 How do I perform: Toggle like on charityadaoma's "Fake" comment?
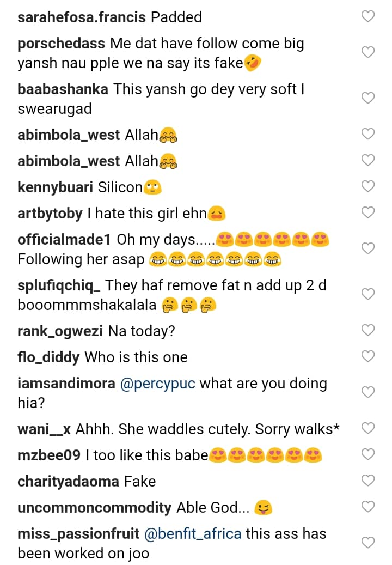click(369, 481)
